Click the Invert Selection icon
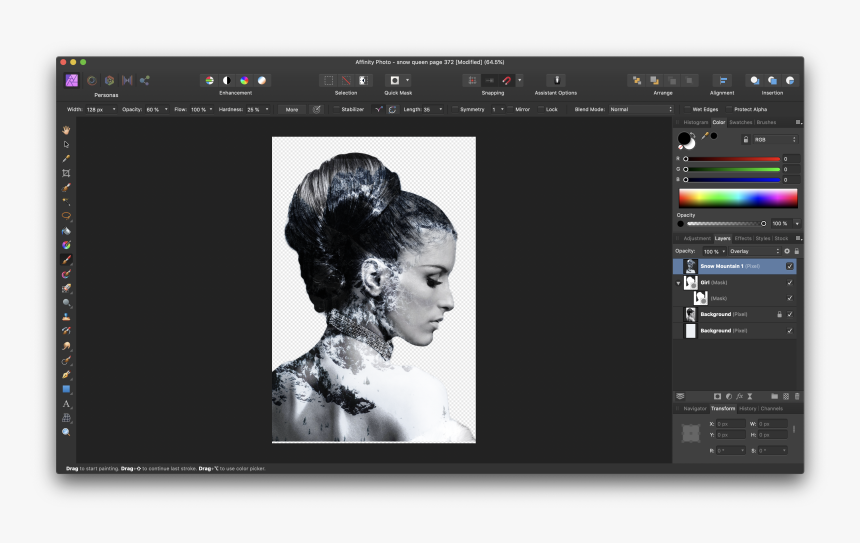The width and height of the screenshot is (860, 543). click(x=363, y=81)
